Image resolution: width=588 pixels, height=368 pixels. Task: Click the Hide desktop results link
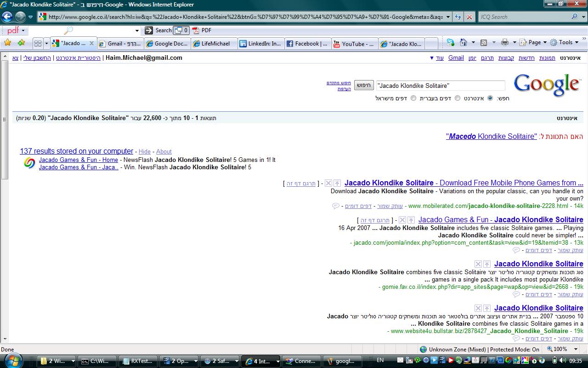click(x=145, y=151)
